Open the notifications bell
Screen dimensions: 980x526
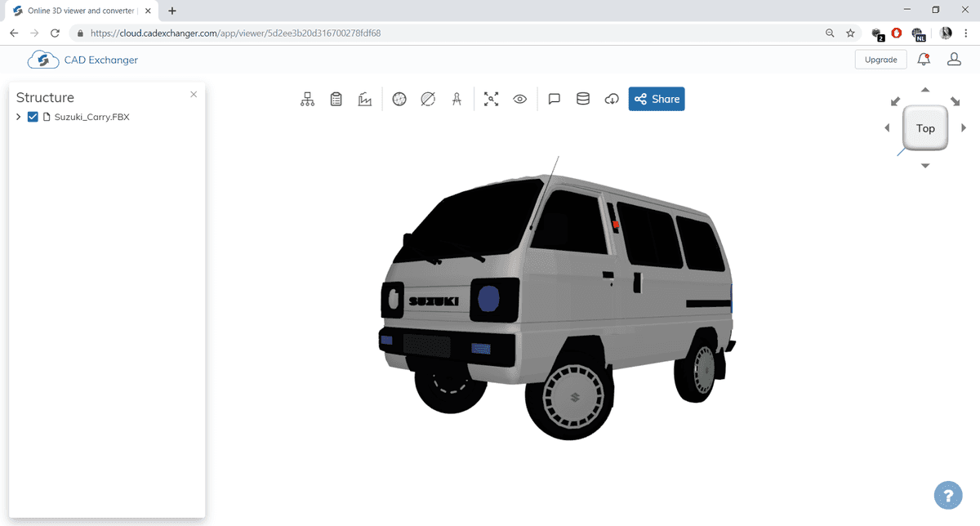coord(924,60)
